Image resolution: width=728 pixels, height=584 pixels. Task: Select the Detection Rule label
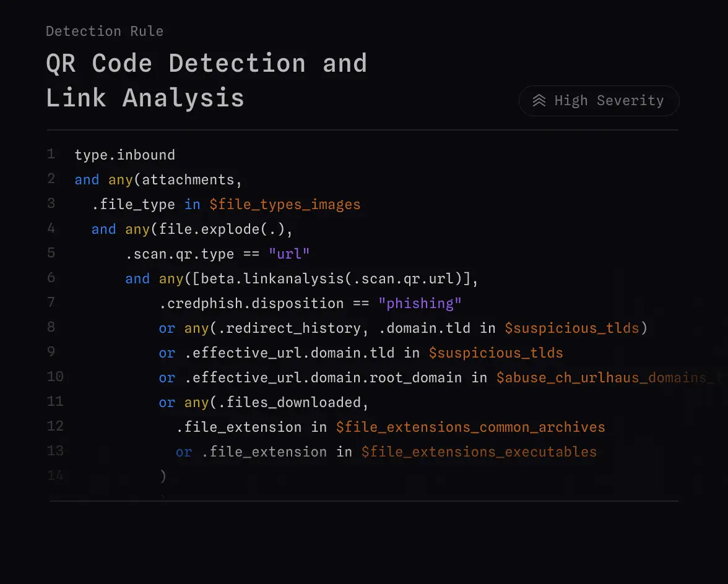pos(104,31)
